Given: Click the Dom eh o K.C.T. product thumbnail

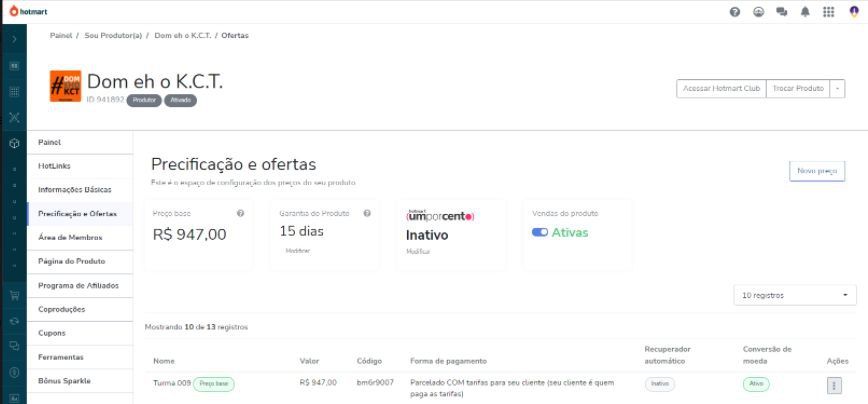Looking at the screenshot, I should (65, 86).
